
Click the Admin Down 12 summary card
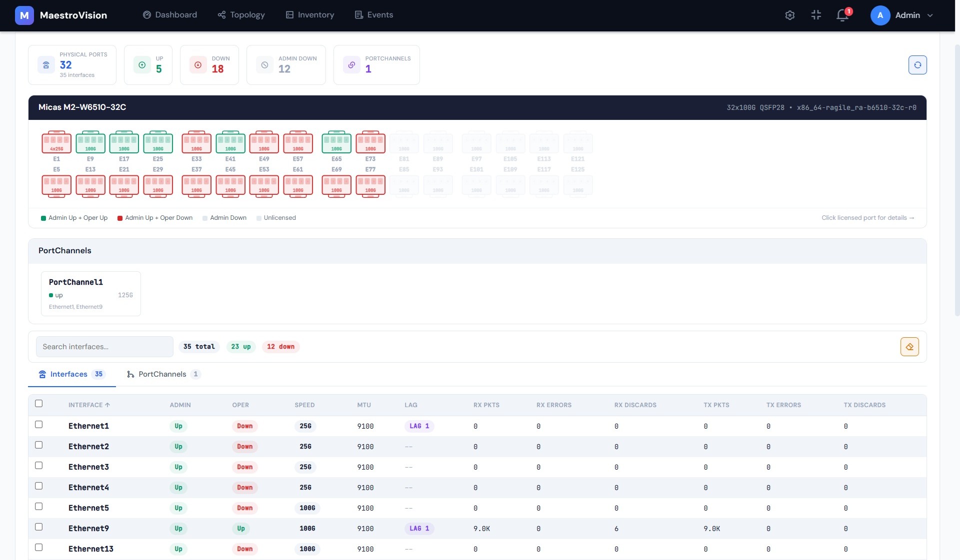pos(286,65)
